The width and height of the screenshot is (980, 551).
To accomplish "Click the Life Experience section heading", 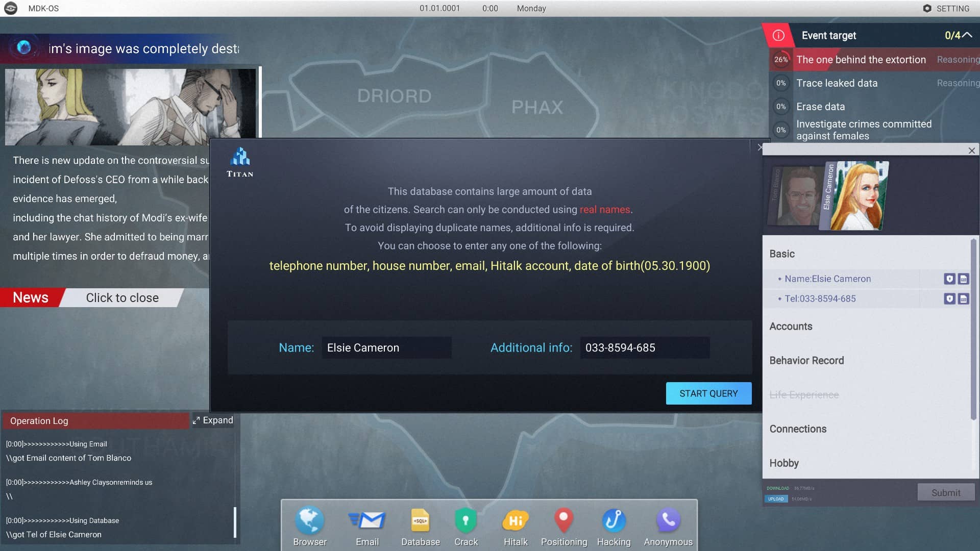I will pyautogui.click(x=804, y=394).
